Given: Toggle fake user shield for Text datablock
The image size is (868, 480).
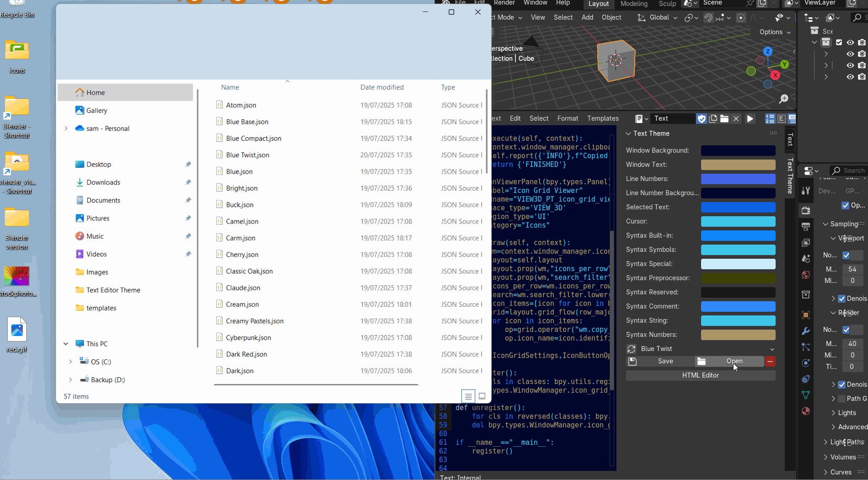Looking at the screenshot, I should point(702,118).
